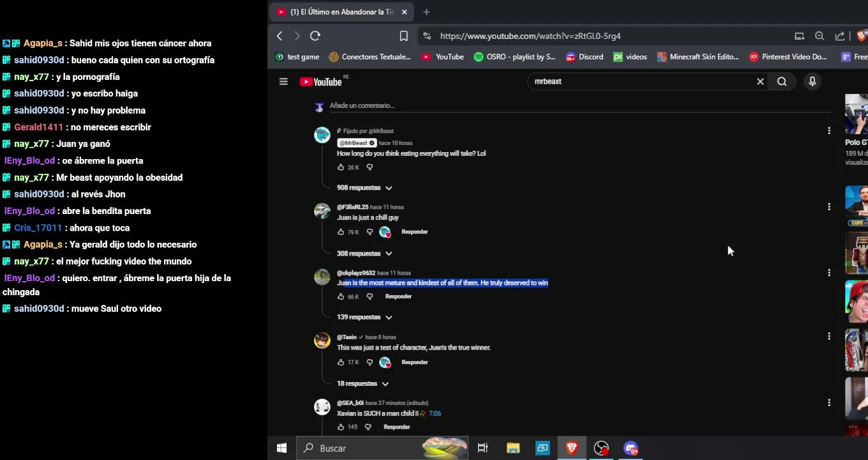Bookmark this page with the bookmark icon
868x460 pixels.
(404, 36)
